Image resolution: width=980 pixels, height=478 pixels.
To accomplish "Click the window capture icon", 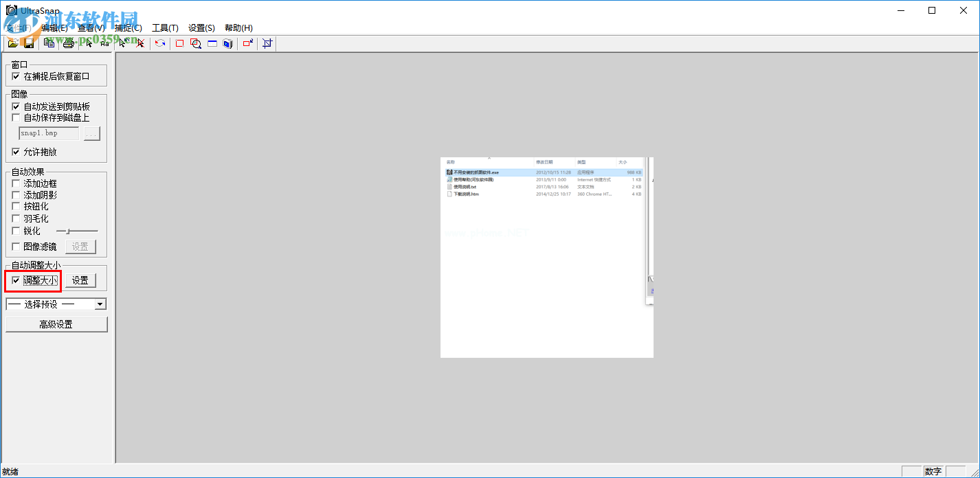I will point(212,43).
